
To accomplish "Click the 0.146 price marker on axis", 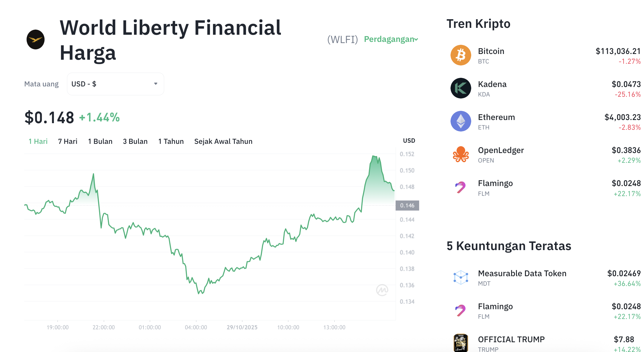I will 407,206.
